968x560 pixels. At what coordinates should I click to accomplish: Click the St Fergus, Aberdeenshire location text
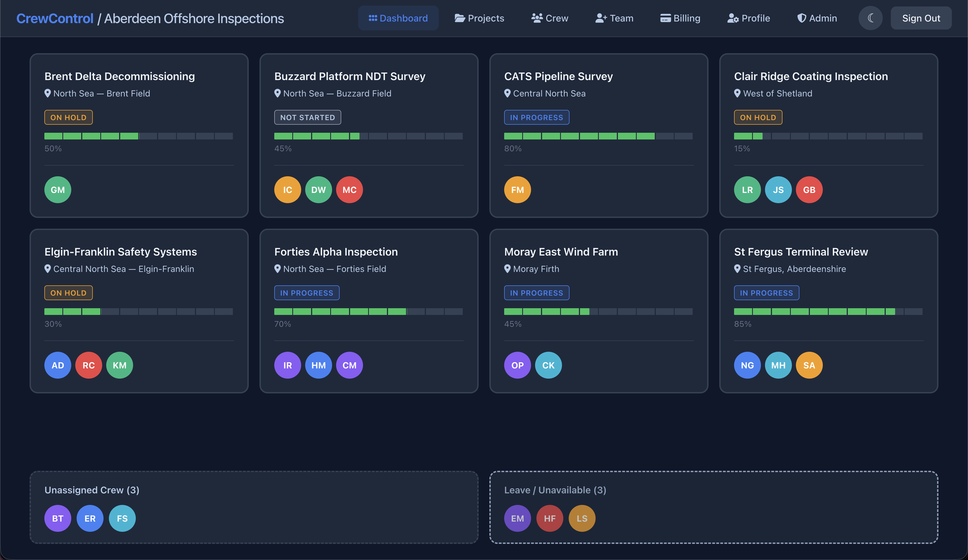pyautogui.click(x=794, y=269)
